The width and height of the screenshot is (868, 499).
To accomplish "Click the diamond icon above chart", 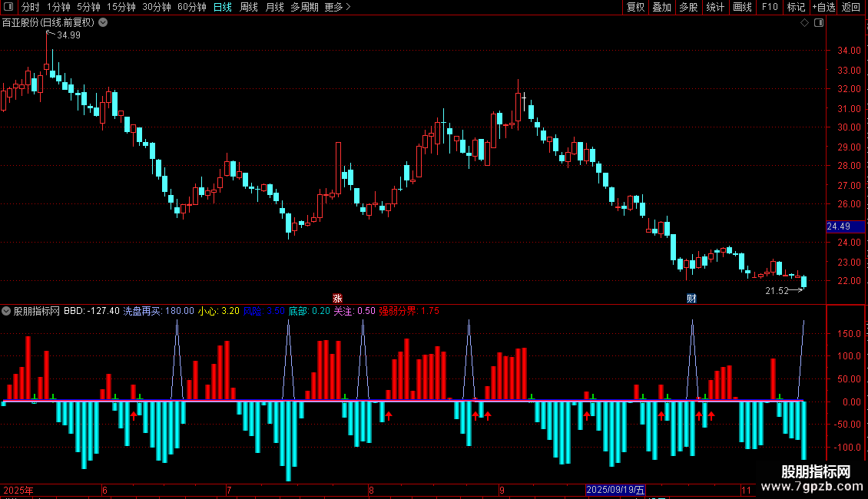I will 804,23.
